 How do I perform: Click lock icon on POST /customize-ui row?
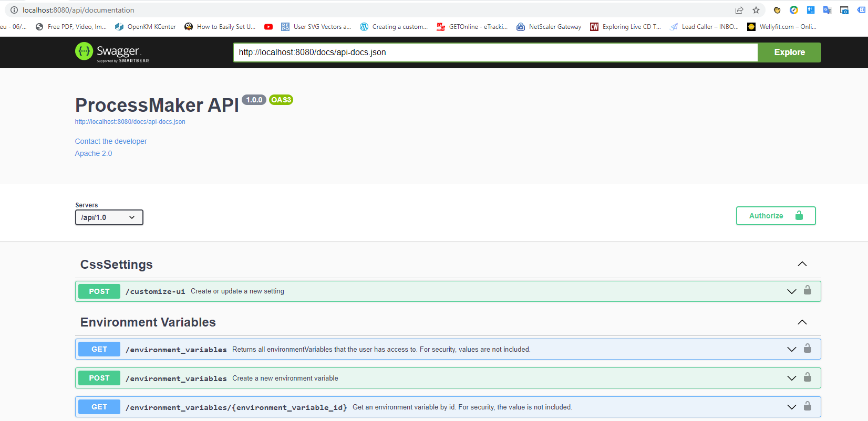pyautogui.click(x=808, y=290)
